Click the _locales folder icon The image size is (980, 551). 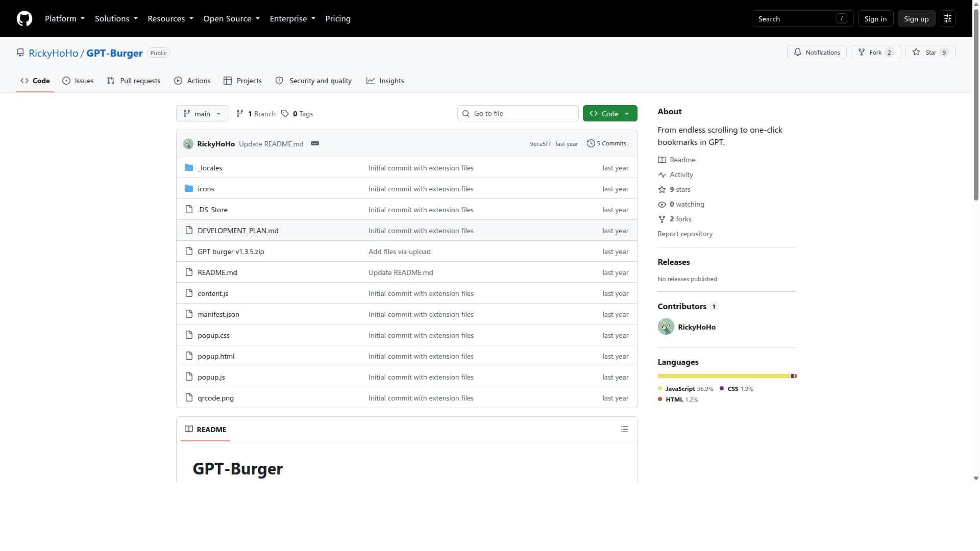(x=189, y=168)
